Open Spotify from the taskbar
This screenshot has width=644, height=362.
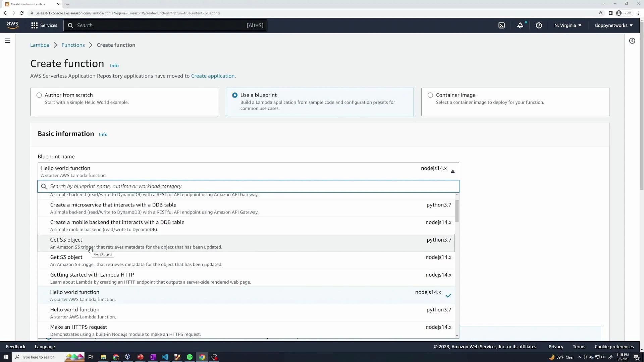(x=190, y=357)
